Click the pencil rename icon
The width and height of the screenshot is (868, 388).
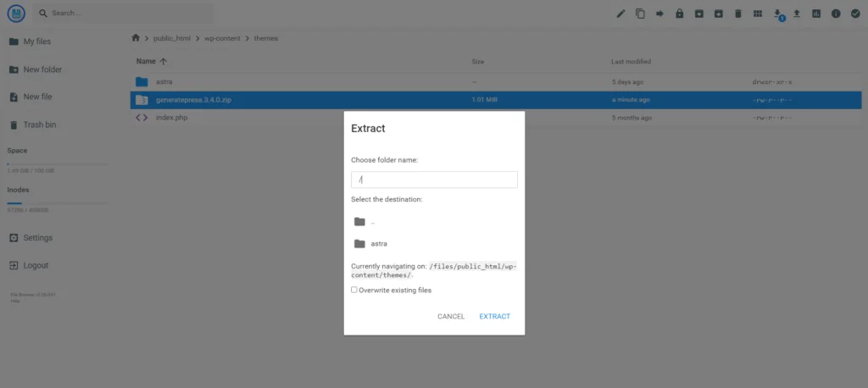point(620,14)
